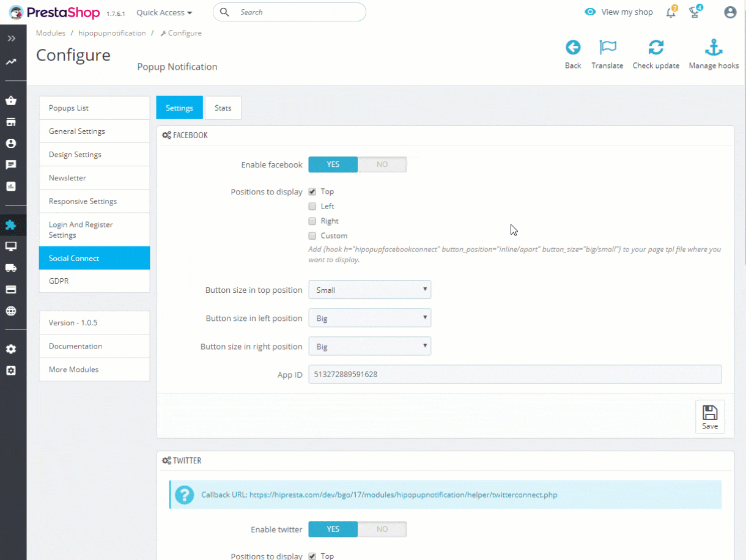Screen dimensions: 746x560
Task: Open the Quick Access dropdown
Action: point(164,12)
